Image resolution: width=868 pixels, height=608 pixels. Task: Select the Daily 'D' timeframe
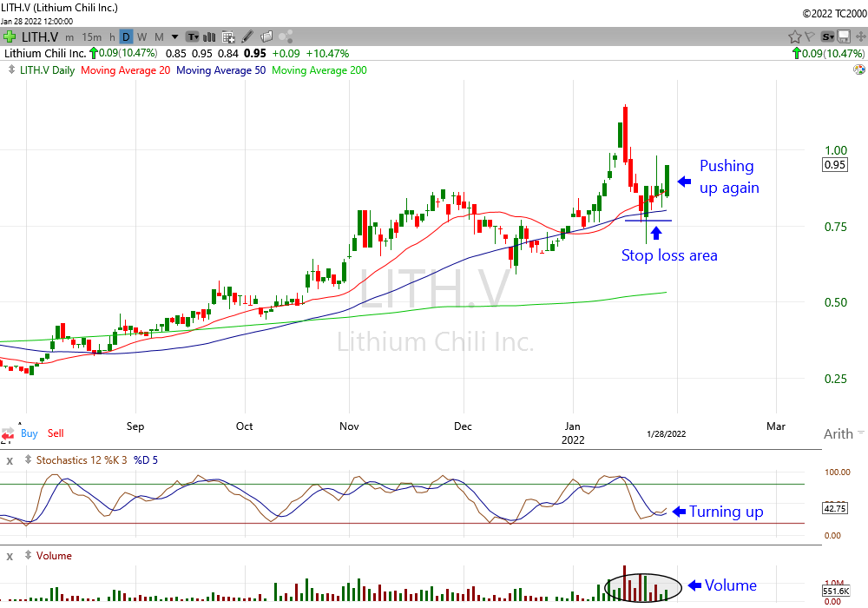point(126,37)
